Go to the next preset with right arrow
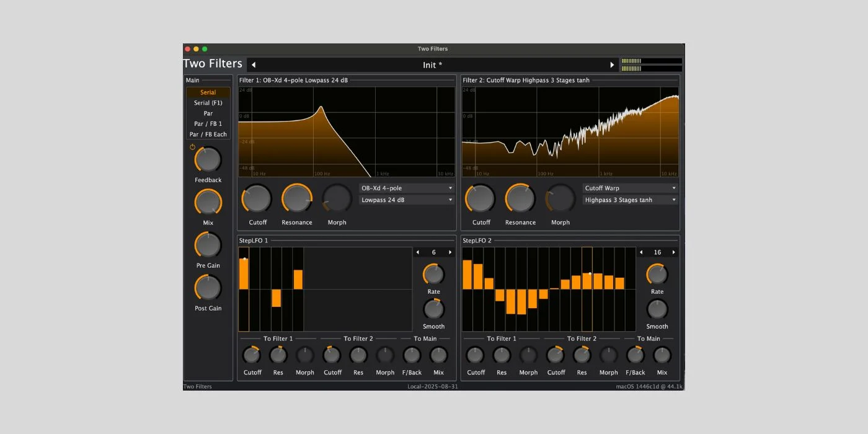 coord(612,65)
